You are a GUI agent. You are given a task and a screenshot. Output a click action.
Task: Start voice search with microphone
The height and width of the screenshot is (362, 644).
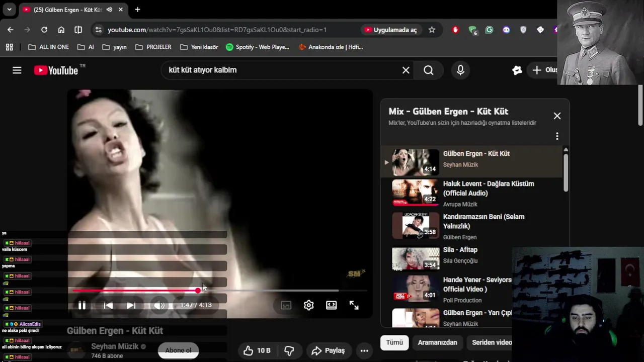[460, 70]
